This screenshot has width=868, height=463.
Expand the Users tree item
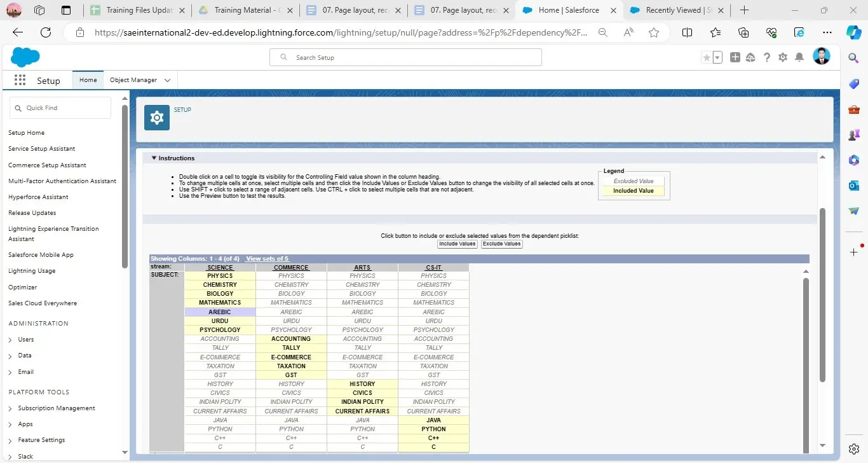tap(11, 340)
